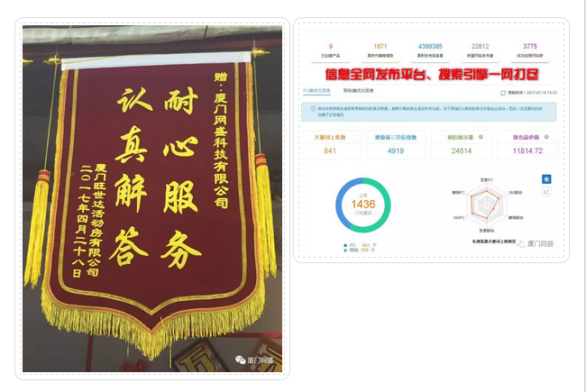Click help icon next to 预估展示量
The height and width of the screenshot is (392, 586).
481,137
